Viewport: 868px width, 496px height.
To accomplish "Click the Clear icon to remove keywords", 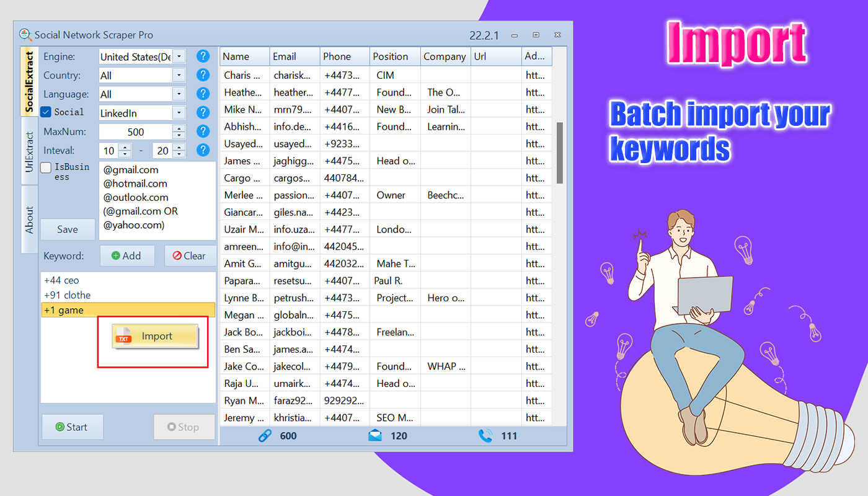I will (x=179, y=255).
